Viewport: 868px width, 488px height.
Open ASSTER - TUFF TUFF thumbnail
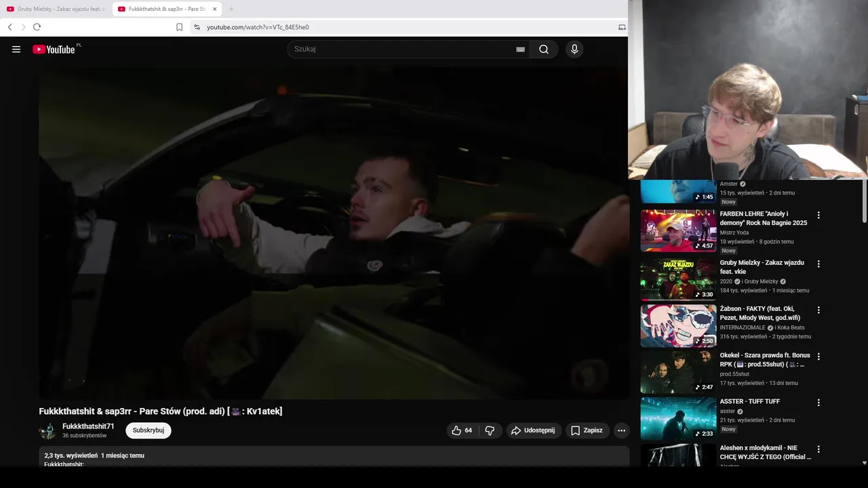tap(678, 418)
